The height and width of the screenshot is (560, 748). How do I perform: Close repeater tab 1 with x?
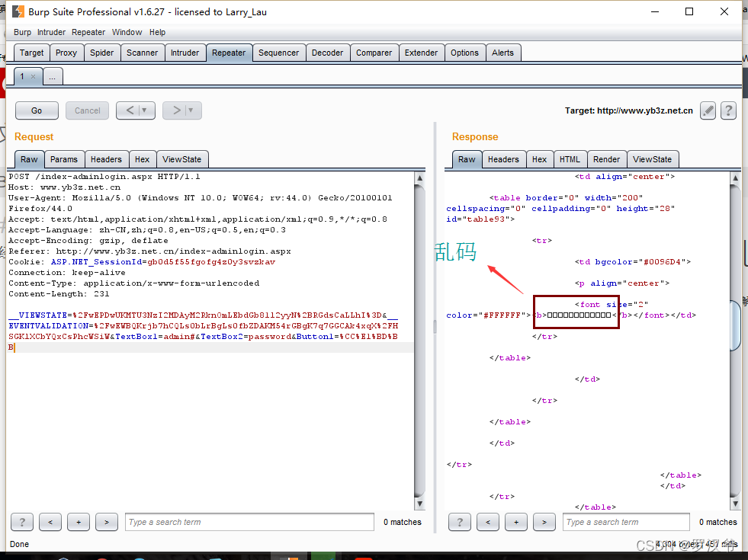[33, 76]
